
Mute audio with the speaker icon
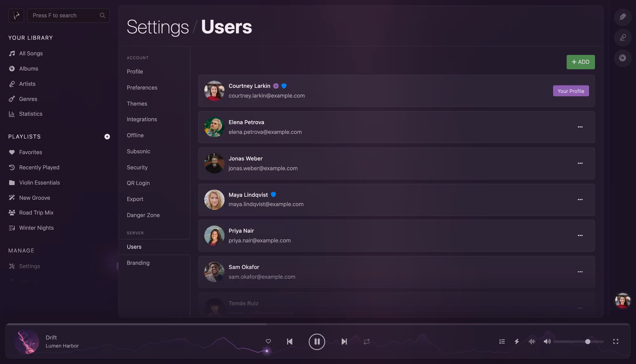[x=547, y=341]
